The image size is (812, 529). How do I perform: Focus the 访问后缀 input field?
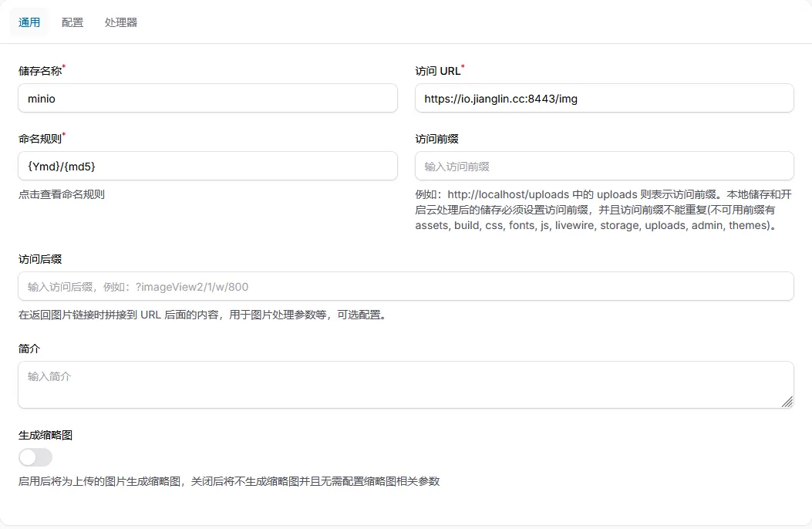[x=406, y=286]
